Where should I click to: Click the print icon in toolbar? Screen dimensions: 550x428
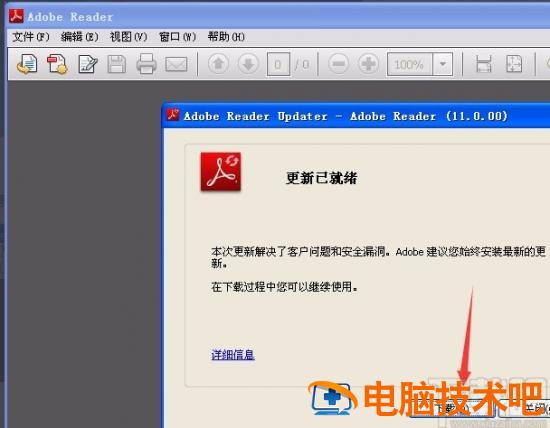coord(146,64)
